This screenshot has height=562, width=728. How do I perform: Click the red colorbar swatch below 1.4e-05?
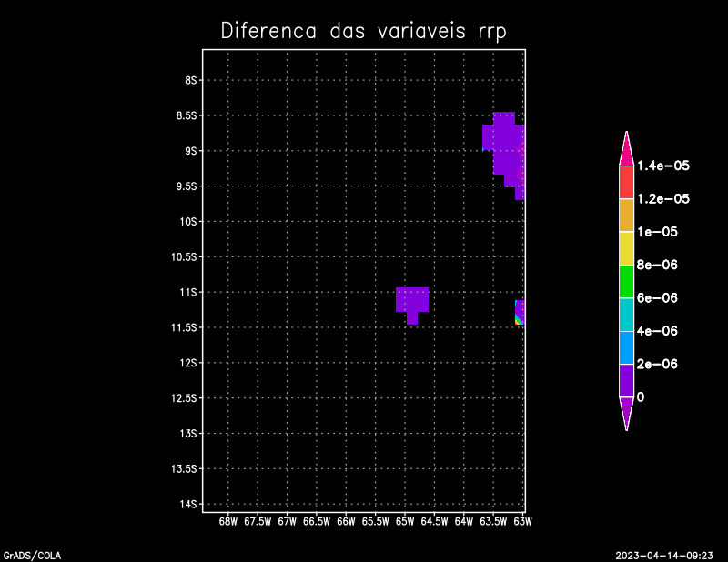click(x=626, y=182)
